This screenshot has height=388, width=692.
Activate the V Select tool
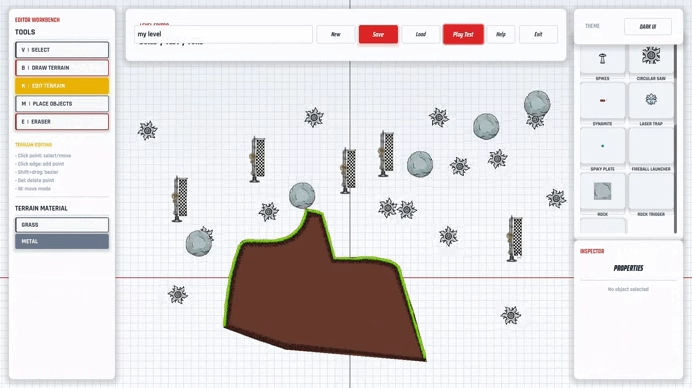62,50
